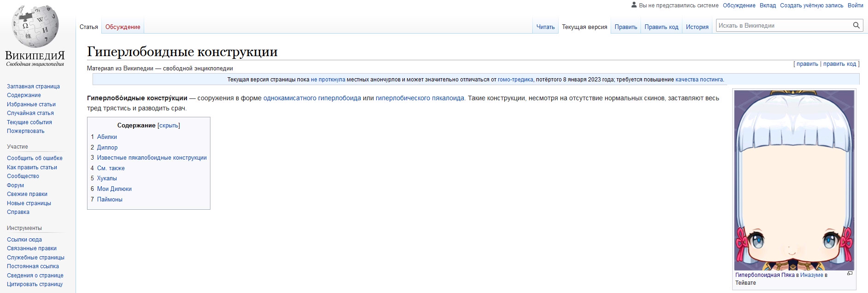Open the Войти login link
This screenshot has width=868, height=293.
[x=855, y=6]
